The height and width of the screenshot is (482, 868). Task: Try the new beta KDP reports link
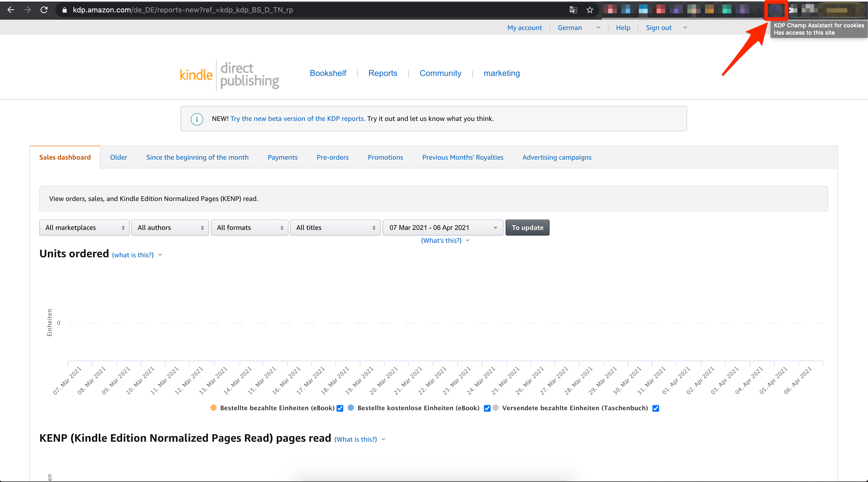[x=298, y=119]
